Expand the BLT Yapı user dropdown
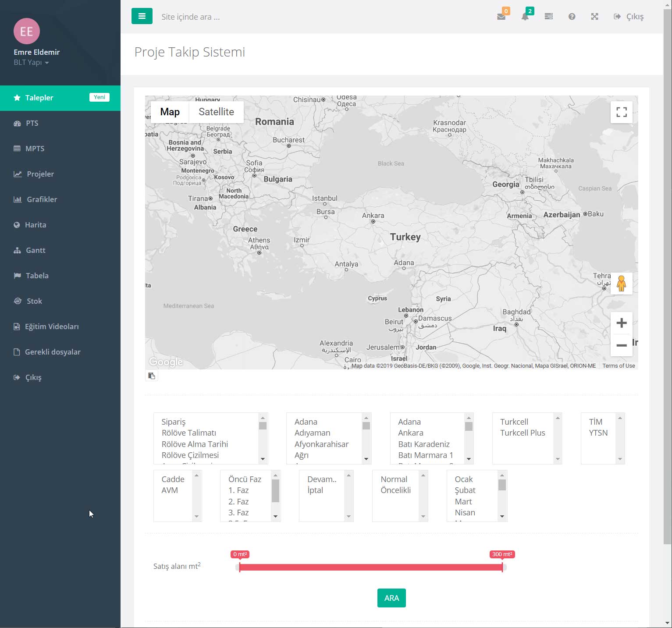672x628 pixels. click(x=31, y=62)
